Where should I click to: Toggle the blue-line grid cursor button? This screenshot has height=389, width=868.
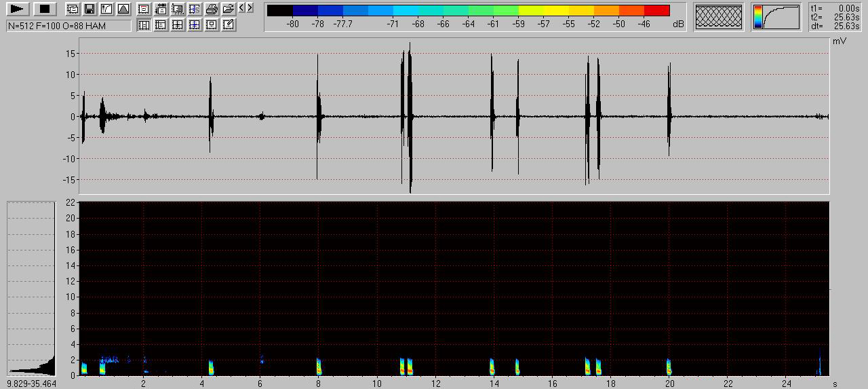click(x=195, y=25)
